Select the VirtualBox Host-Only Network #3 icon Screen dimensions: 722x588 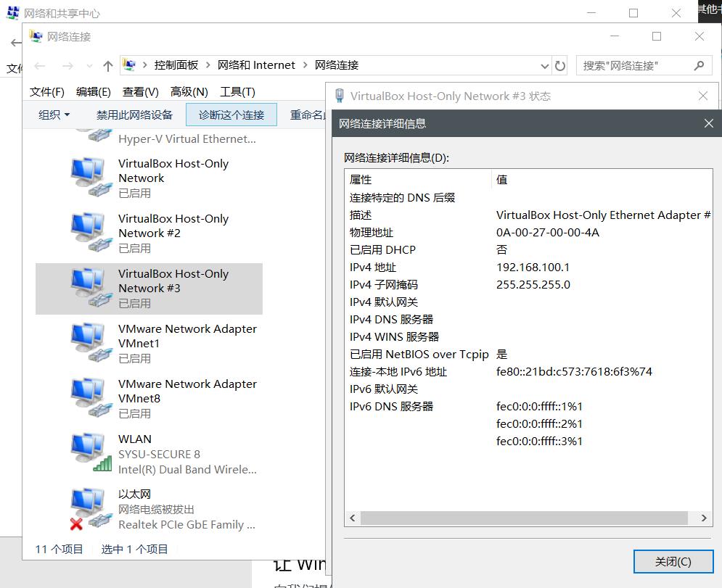point(91,288)
